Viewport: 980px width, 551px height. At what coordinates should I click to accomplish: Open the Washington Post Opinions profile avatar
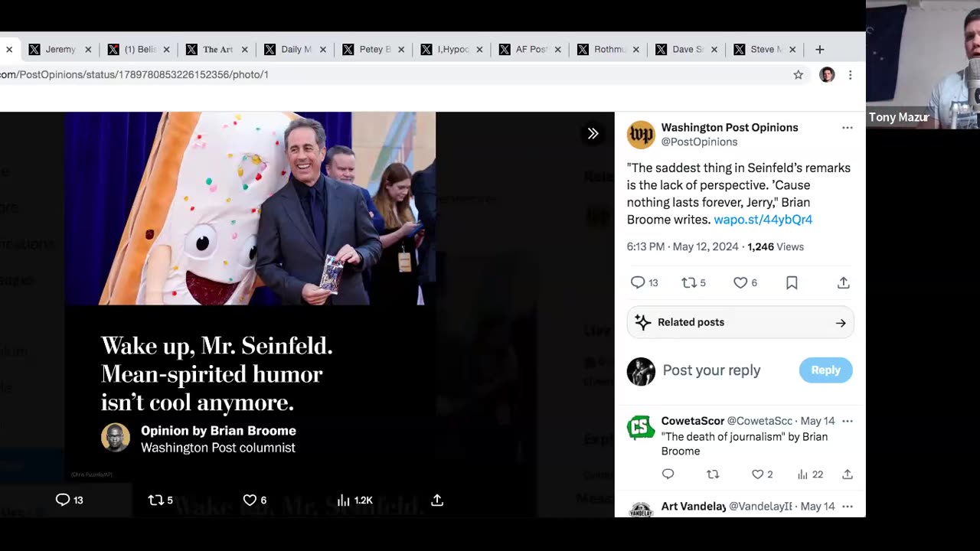tap(641, 135)
